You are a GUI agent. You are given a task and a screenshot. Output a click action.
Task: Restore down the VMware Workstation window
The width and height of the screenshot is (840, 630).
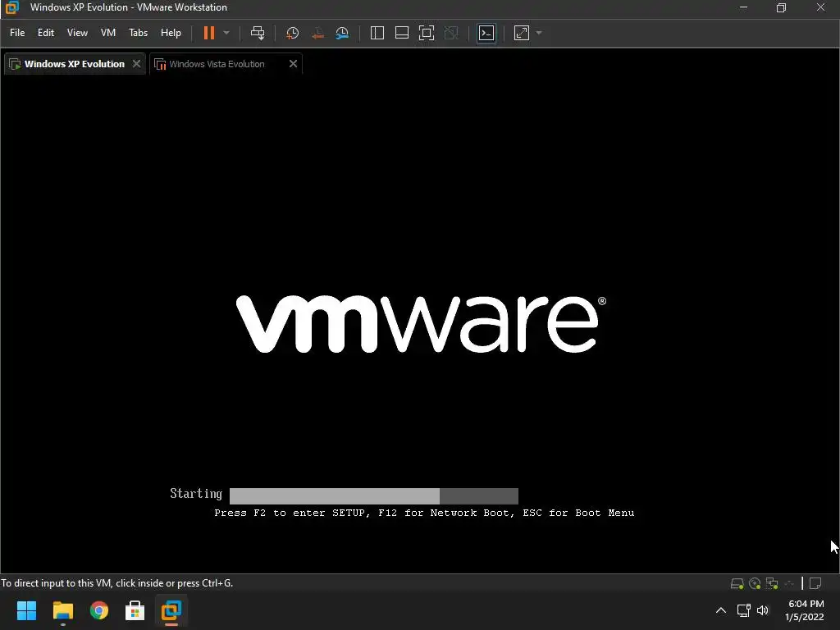tap(782, 7)
